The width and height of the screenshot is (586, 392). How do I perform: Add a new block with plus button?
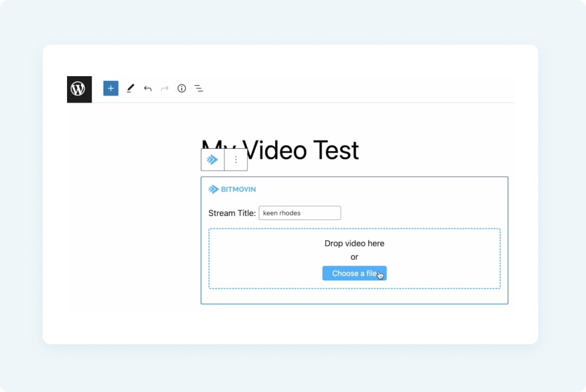(111, 88)
